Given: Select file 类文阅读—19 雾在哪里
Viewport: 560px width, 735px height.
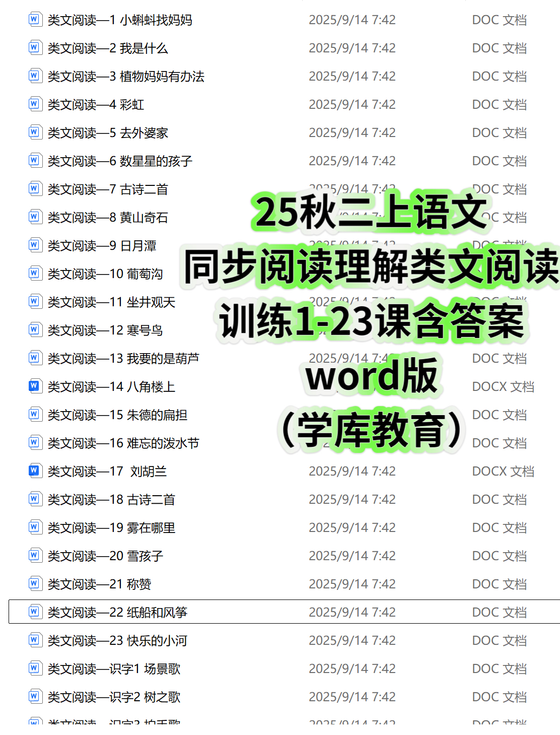Looking at the screenshot, I should pos(111,528).
